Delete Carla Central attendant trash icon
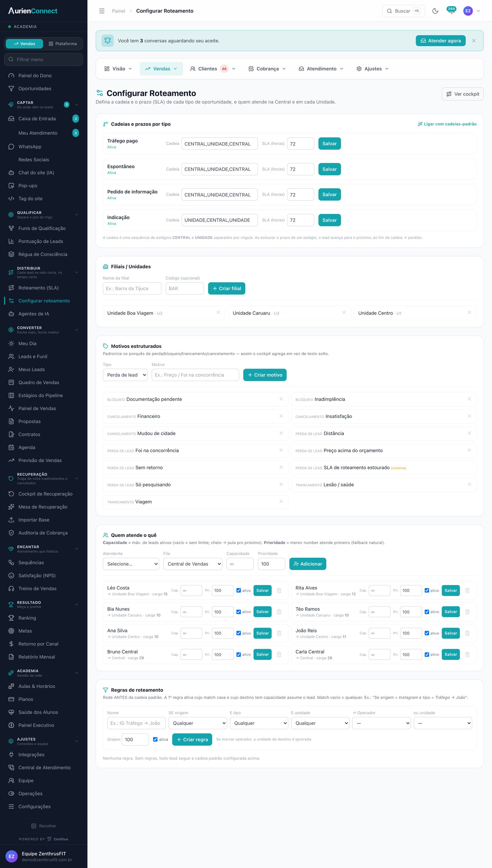This screenshot has width=492, height=868. [467, 654]
